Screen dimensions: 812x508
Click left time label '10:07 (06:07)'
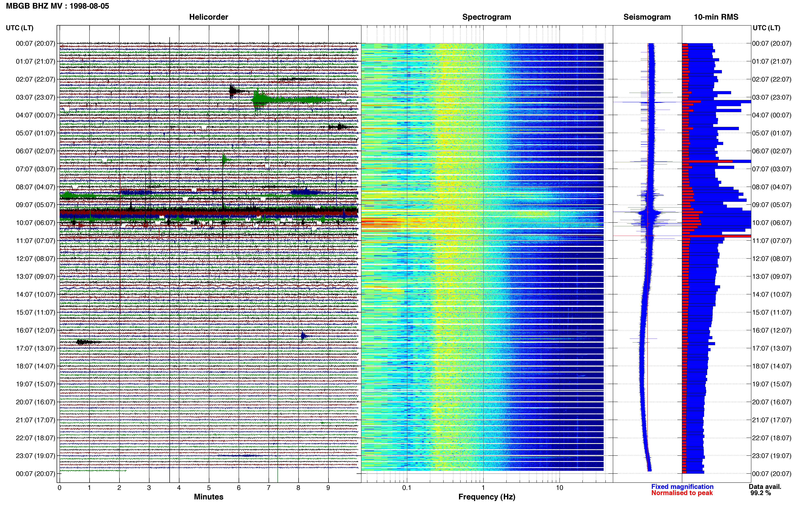[x=35, y=223]
